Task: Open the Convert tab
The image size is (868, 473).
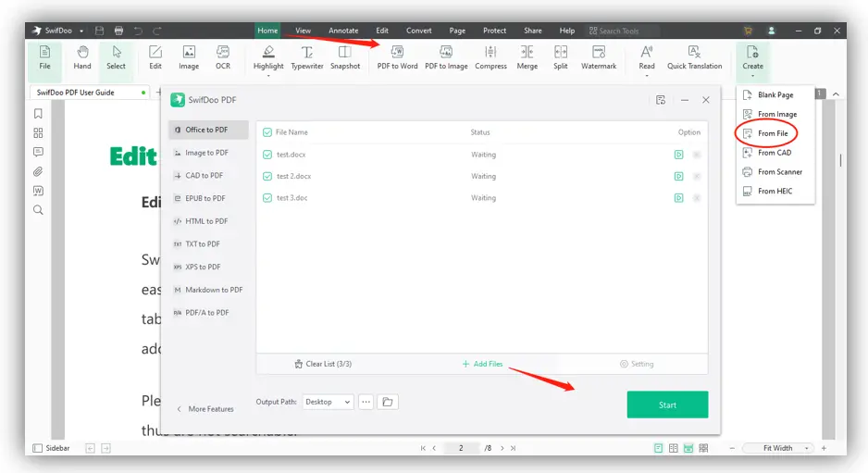Action: (418, 31)
